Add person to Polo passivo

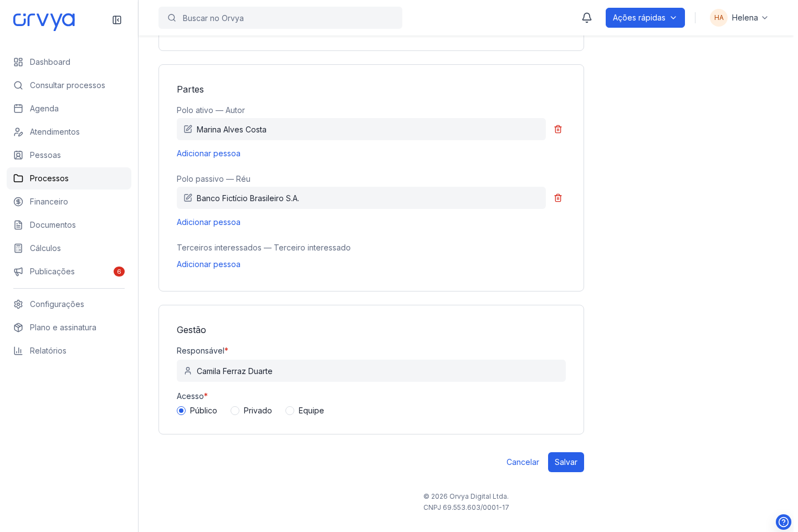pos(208,222)
